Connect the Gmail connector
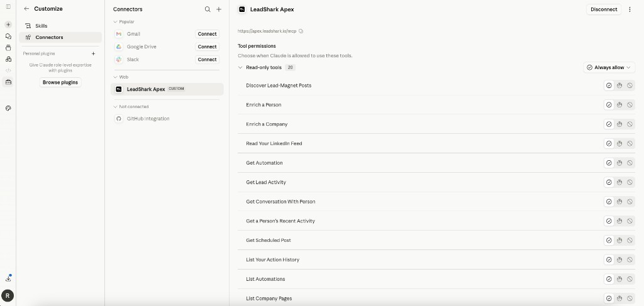This screenshot has width=644, height=306. point(207,34)
